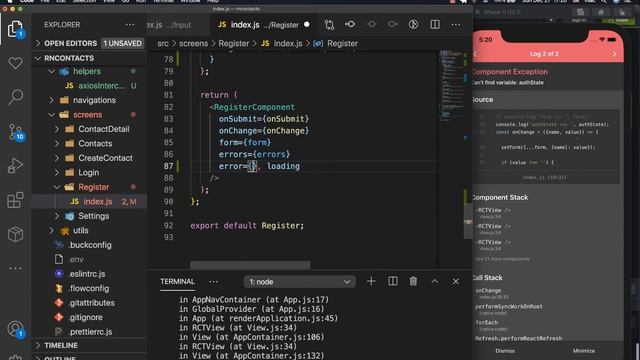This screenshot has width=640, height=360.
Task: Open the .env file
Action: coord(89,259)
